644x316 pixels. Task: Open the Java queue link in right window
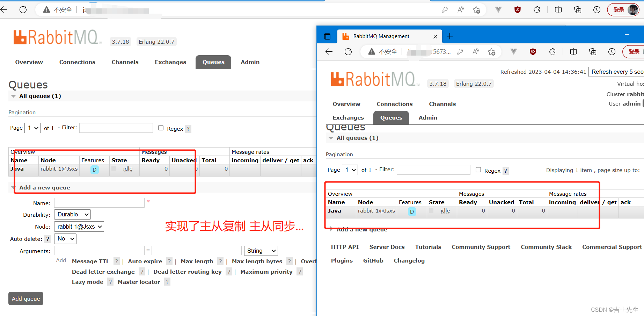[x=335, y=211]
